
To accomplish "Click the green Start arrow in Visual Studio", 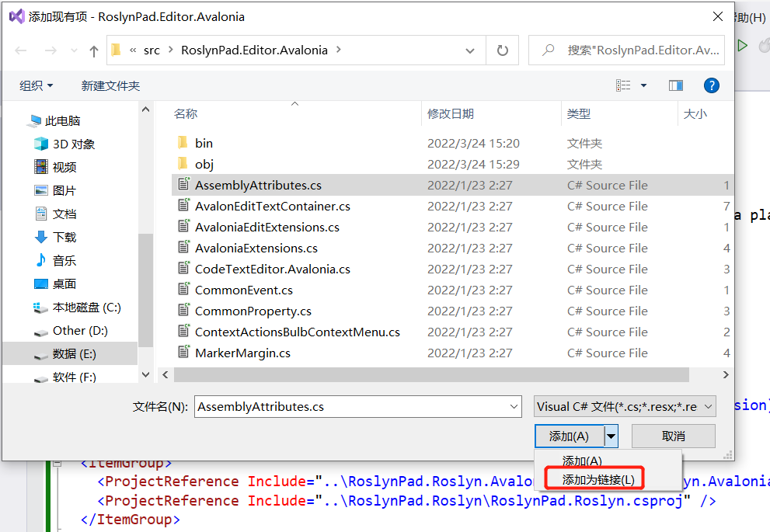I will coord(743,46).
